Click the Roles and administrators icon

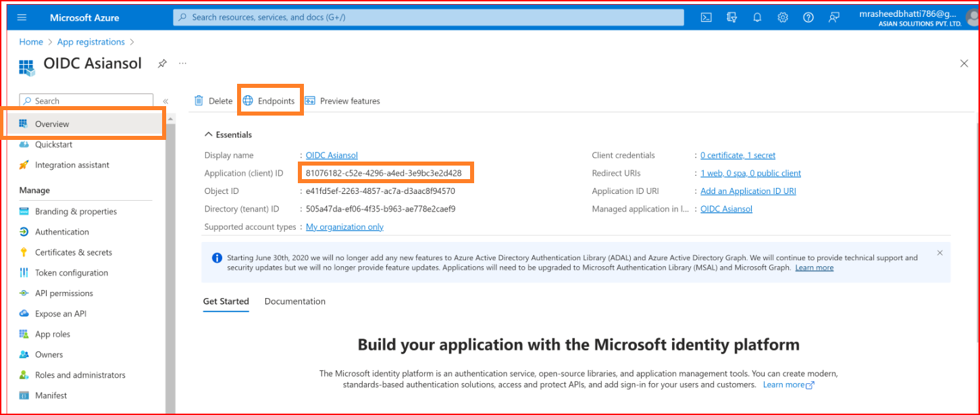(x=24, y=375)
